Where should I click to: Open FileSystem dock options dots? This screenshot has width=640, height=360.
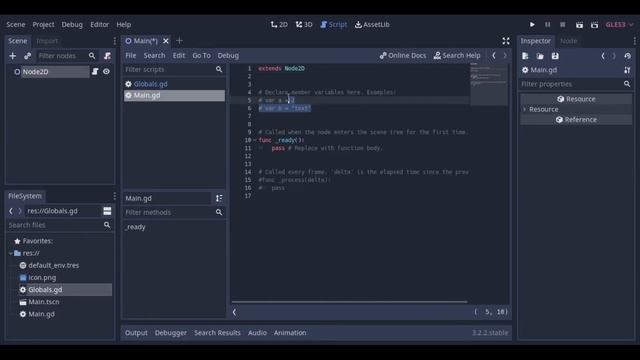tap(114, 196)
